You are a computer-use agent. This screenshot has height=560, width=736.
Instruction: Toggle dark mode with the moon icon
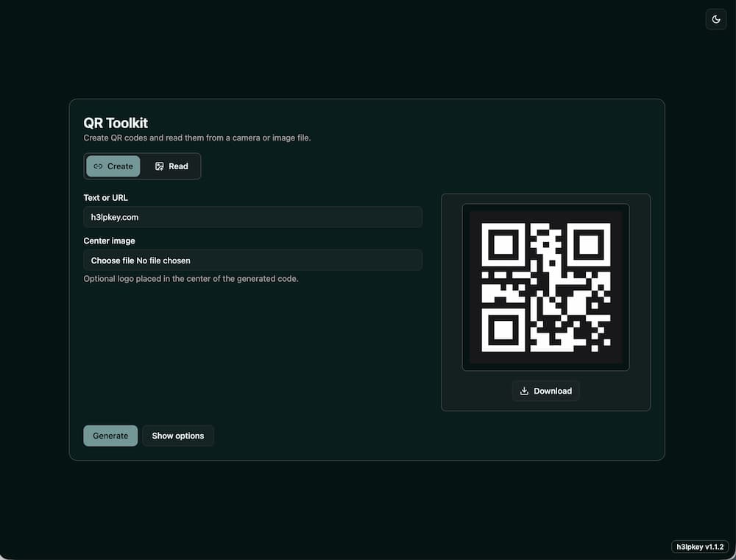716,19
